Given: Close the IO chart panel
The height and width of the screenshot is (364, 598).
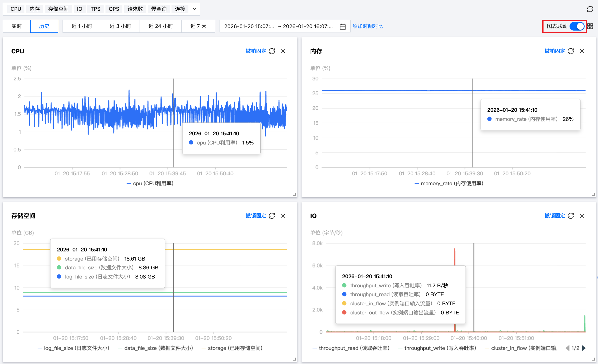Looking at the screenshot, I should coord(582,216).
